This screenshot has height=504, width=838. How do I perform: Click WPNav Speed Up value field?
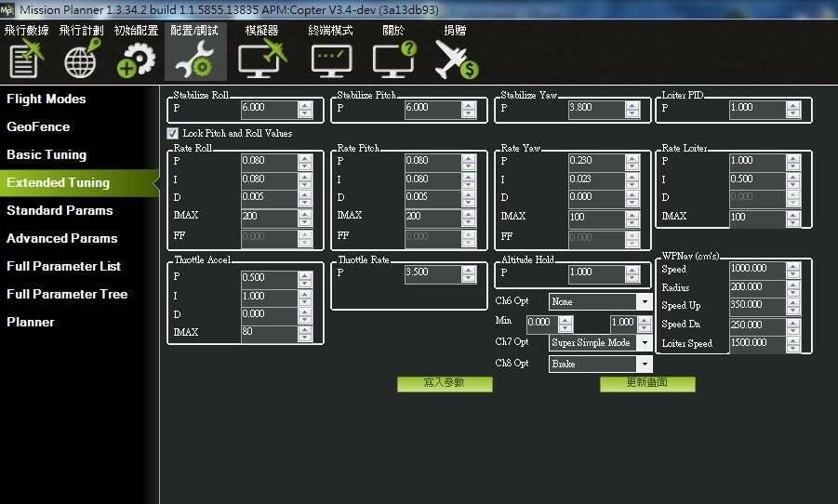click(757, 306)
